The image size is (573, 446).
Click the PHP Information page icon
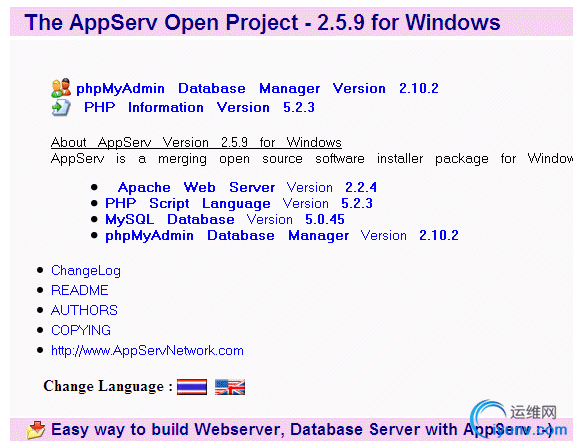[61, 107]
